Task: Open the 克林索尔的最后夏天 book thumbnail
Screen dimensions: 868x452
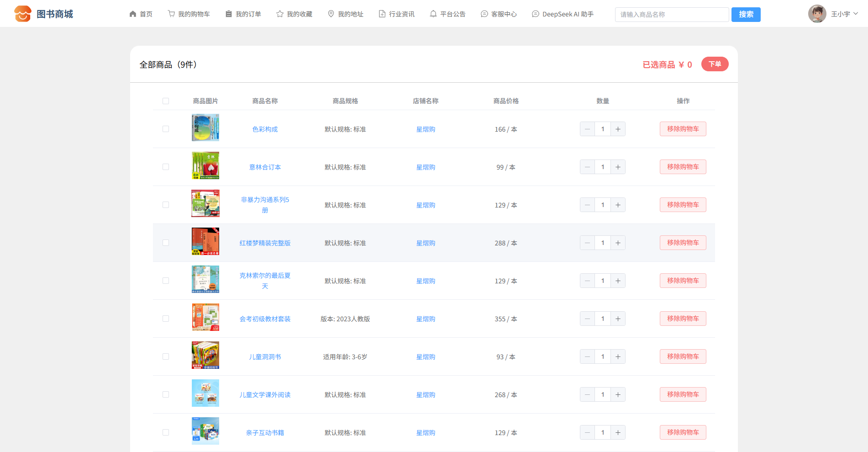Action: (205, 279)
